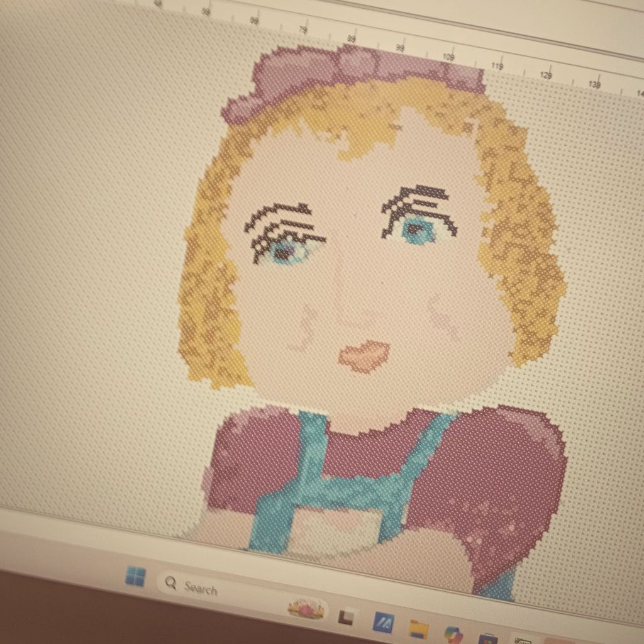This screenshot has height=644, width=644.
Task: Click the blue app icon in taskbar
Action: coord(382,623)
